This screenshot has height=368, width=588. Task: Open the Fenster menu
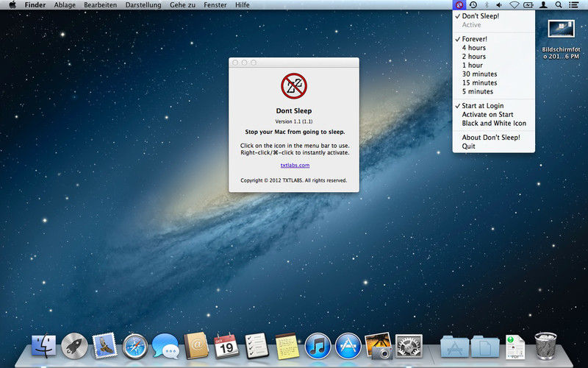pyautogui.click(x=215, y=5)
